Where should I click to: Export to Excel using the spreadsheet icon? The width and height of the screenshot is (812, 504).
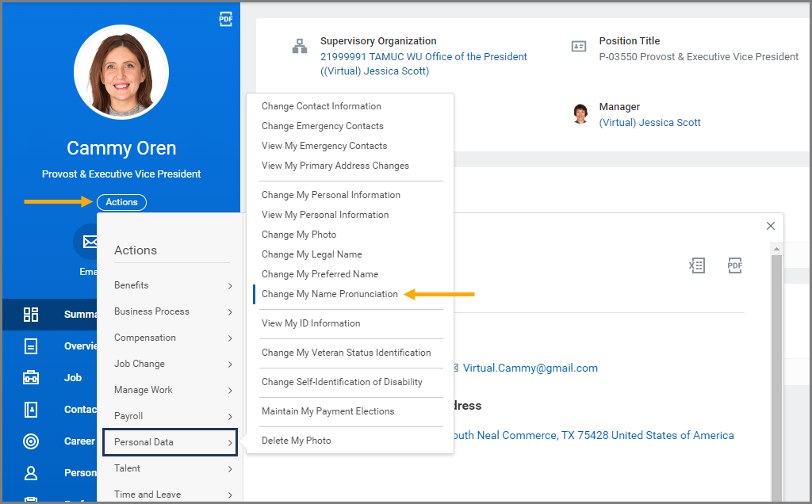tap(697, 265)
